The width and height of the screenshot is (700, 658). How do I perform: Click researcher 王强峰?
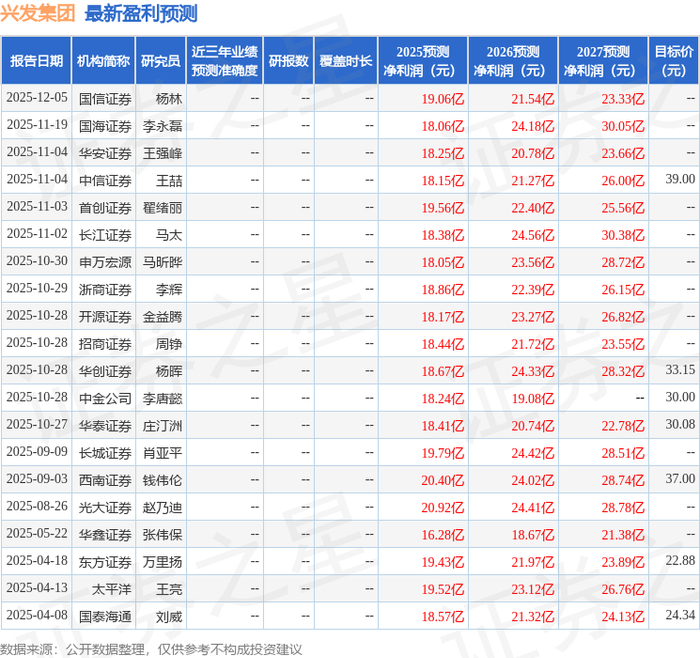pyautogui.click(x=162, y=153)
